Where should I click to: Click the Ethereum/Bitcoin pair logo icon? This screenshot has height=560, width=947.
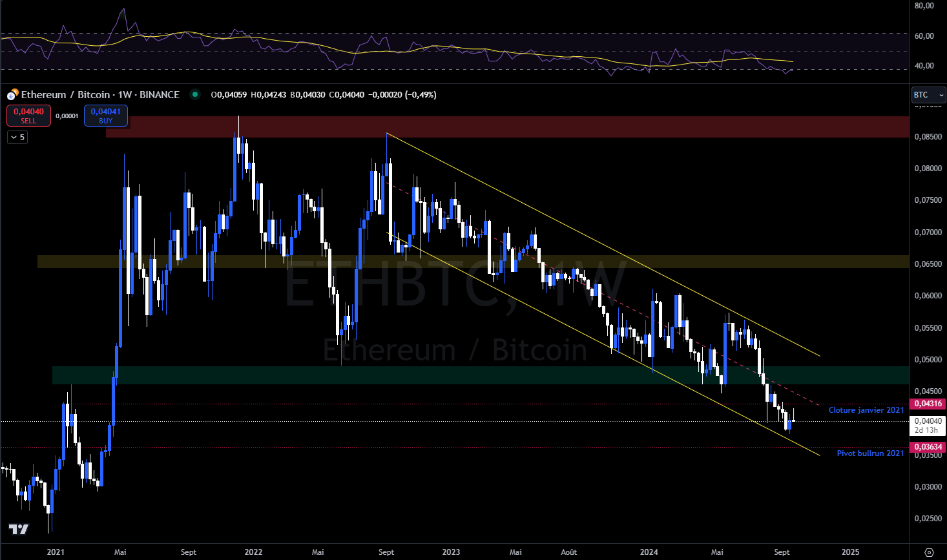[12, 95]
